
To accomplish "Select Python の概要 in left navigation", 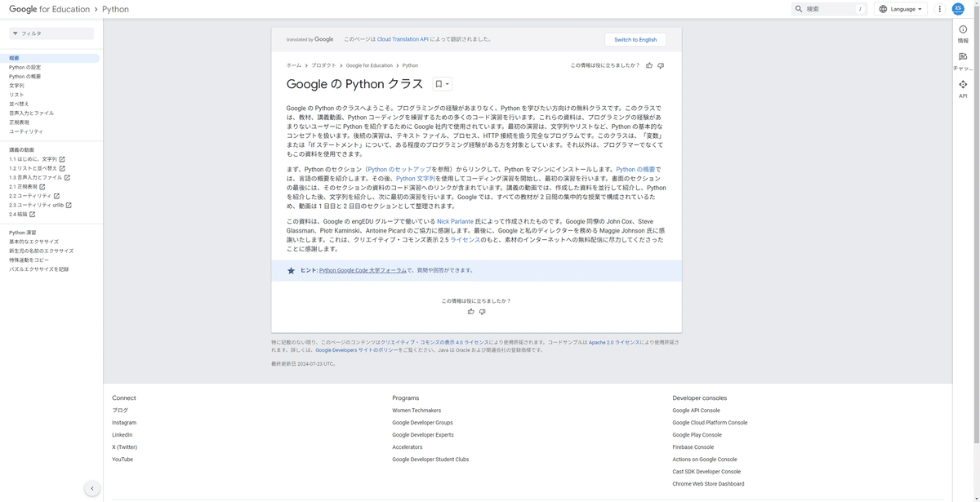I will click(25, 77).
